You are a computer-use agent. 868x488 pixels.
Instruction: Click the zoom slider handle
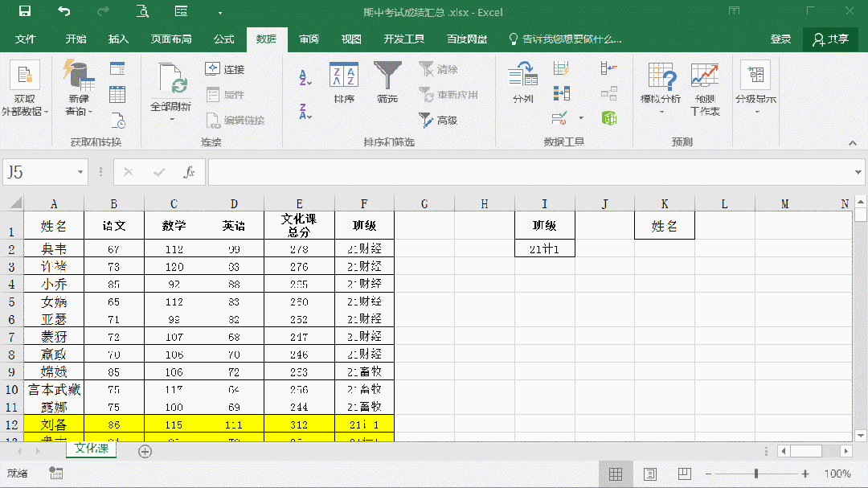(756, 474)
